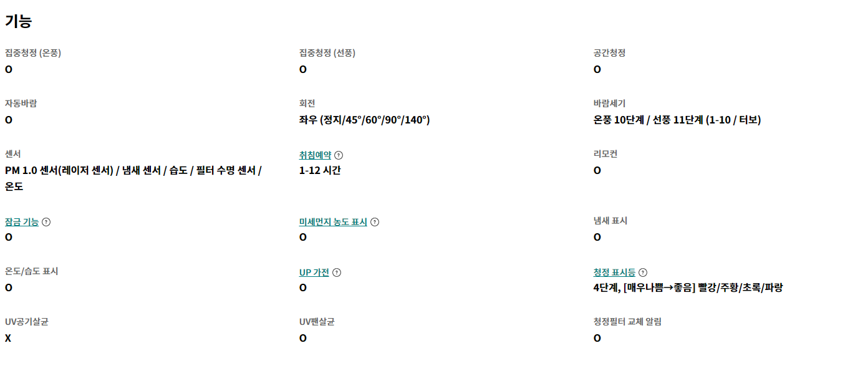This screenshot has height=386, width=868.
Task: Click the 청정 표시등 link
Action: pyautogui.click(x=614, y=273)
